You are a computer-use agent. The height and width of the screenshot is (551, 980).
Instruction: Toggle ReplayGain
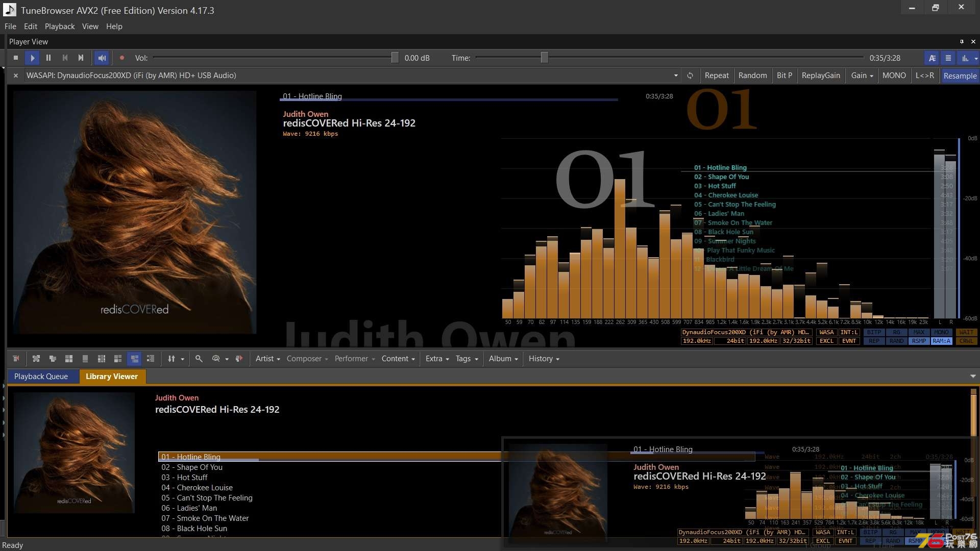821,76
